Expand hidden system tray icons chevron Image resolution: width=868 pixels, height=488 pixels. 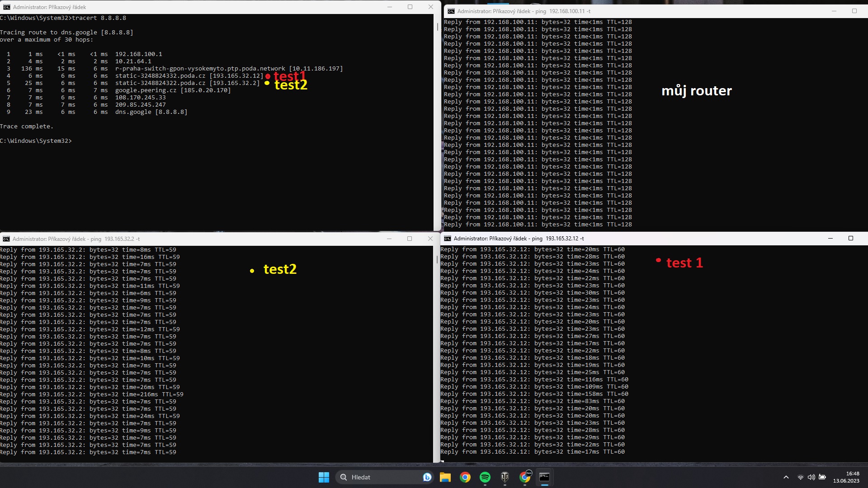point(786,477)
